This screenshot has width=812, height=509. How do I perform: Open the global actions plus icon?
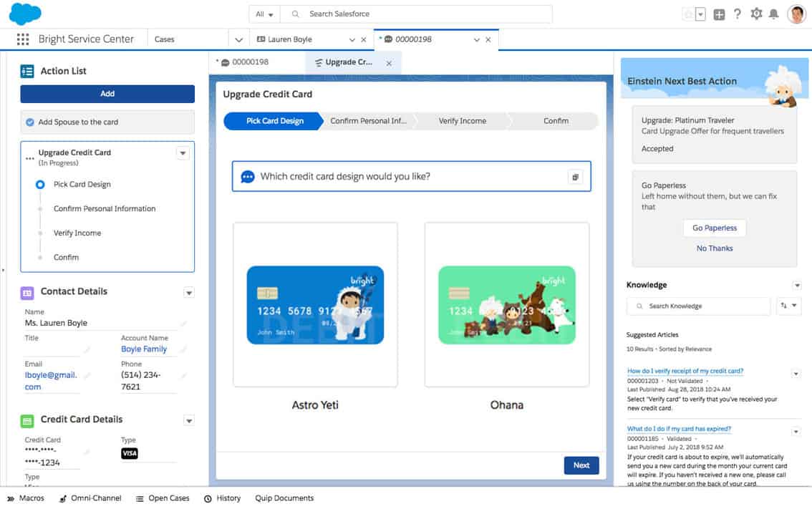click(x=719, y=14)
